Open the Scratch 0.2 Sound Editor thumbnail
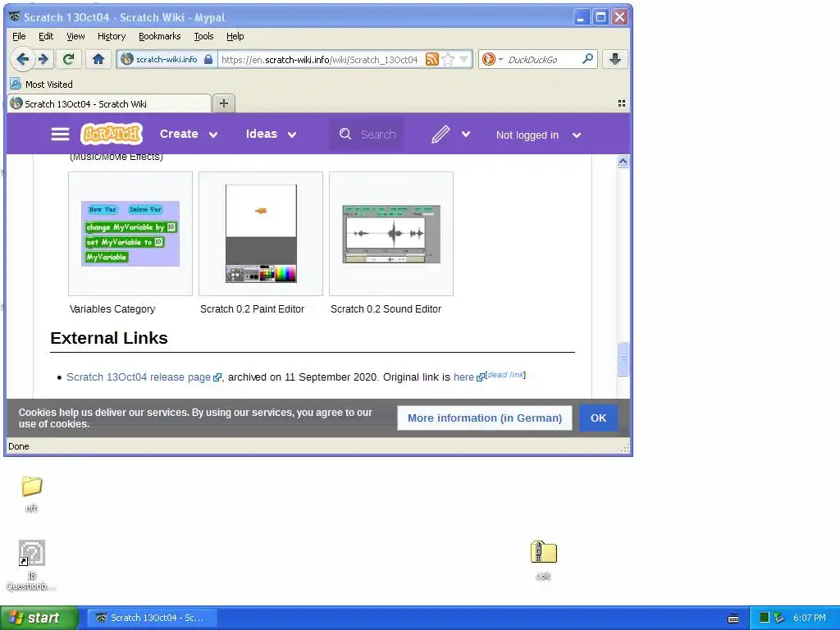 [x=391, y=234]
